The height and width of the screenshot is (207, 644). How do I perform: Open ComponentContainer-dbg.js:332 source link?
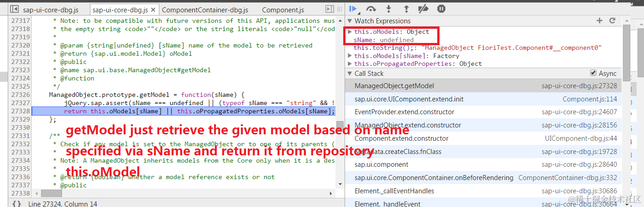point(568,178)
